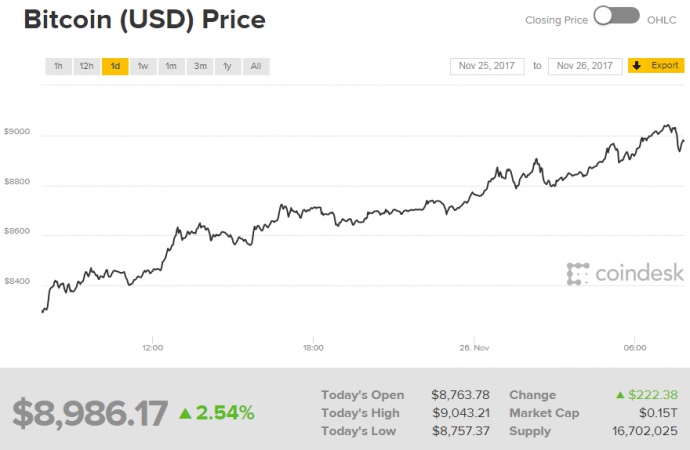Select the 1d time range
Image resolution: width=690 pixels, height=450 pixels.
coord(115,66)
